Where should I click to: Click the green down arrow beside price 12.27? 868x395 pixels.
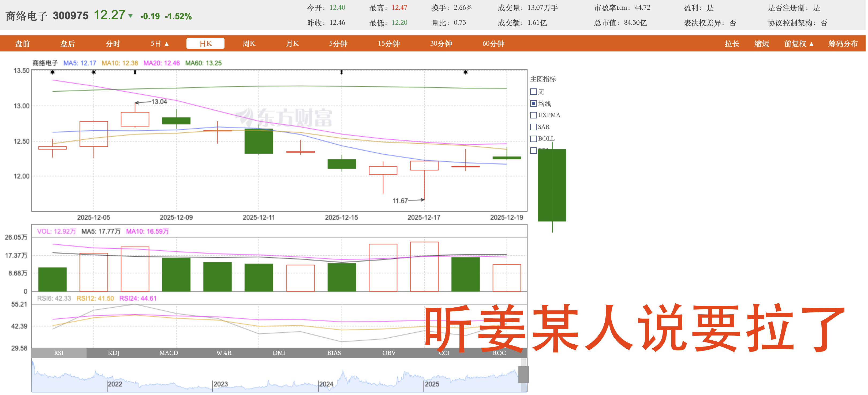pyautogui.click(x=131, y=16)
